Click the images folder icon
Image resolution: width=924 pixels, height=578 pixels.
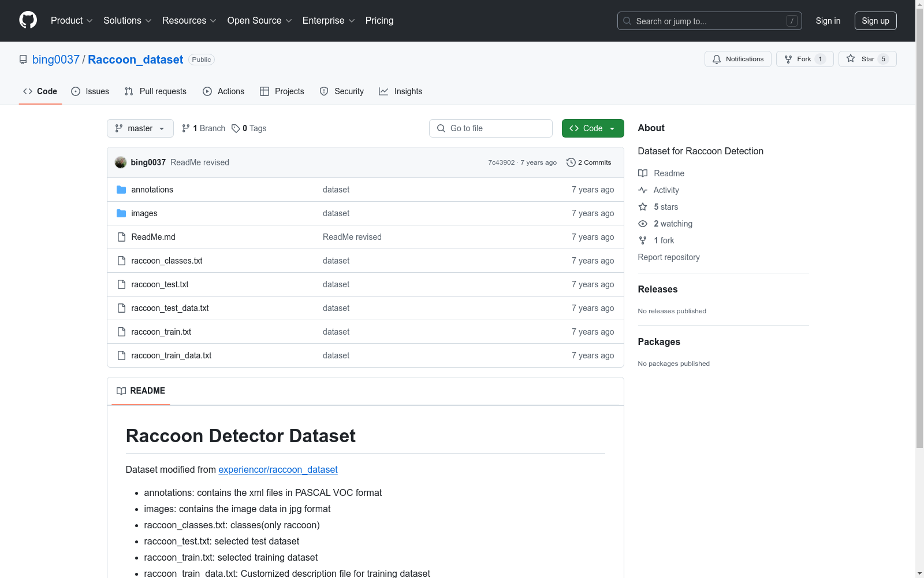click(x=121, y=213)
